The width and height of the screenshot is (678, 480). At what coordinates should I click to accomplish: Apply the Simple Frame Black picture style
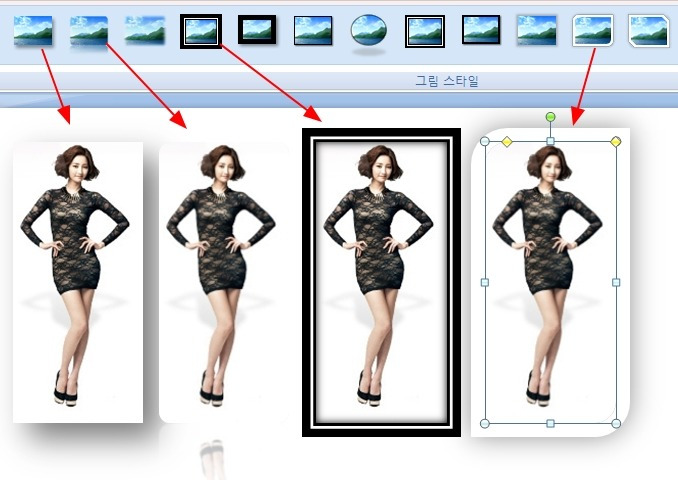pos(313,30)
